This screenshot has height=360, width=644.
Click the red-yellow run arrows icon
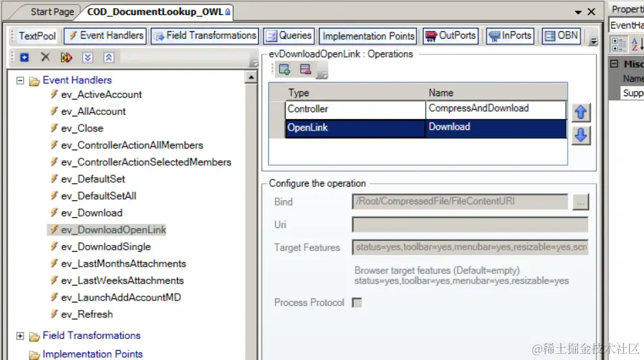click(66, 58)
